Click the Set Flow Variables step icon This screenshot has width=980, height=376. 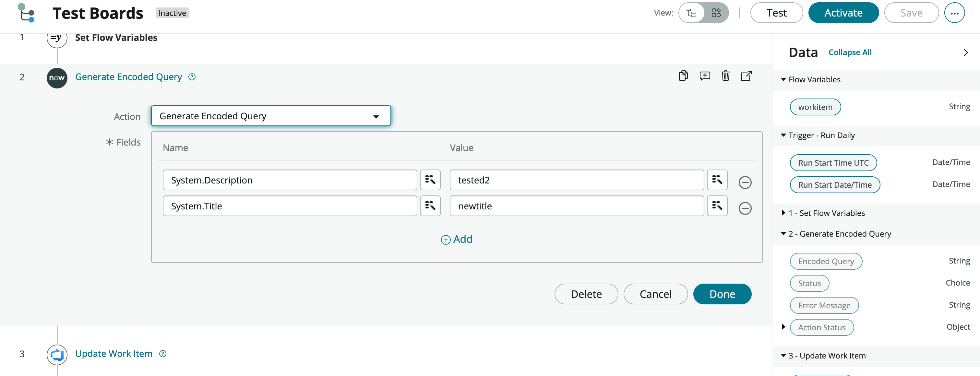(x=56, y=38)
